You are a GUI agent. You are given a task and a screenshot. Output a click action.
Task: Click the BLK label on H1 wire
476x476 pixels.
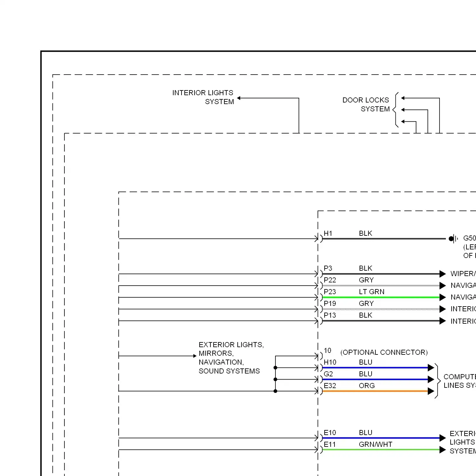[x=366, y=234]
